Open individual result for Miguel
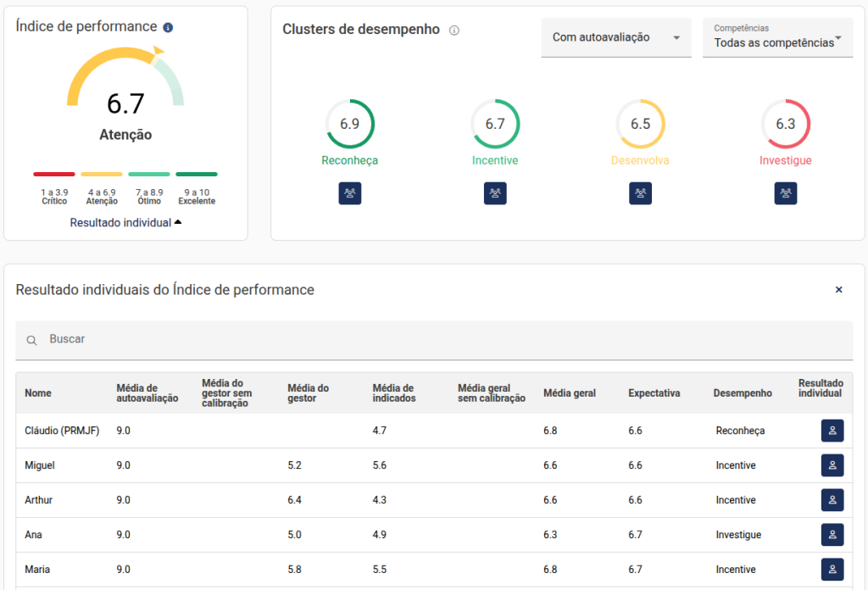This screenshot has width=868, height=590. point(832,465)
